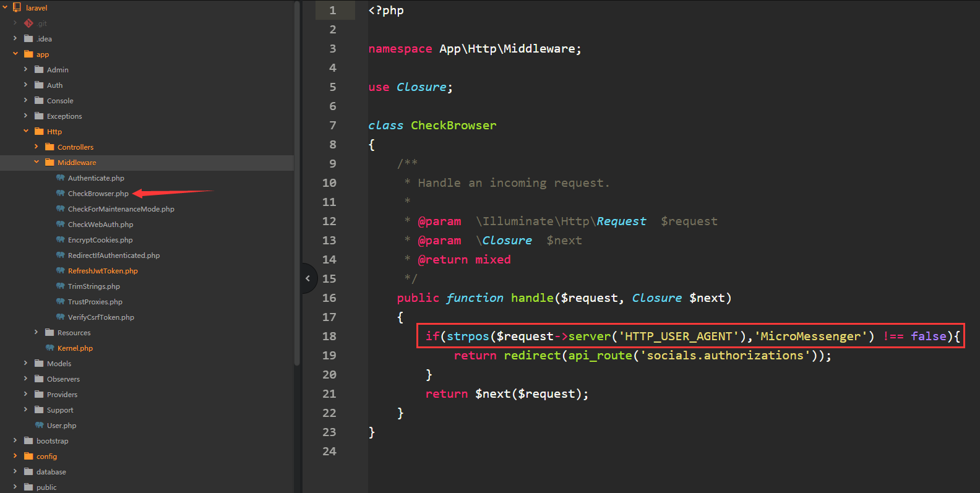This screenshot has width=980, height=493.
Task: Expand the config folder arrow
Action: click(x=15, y=456)
